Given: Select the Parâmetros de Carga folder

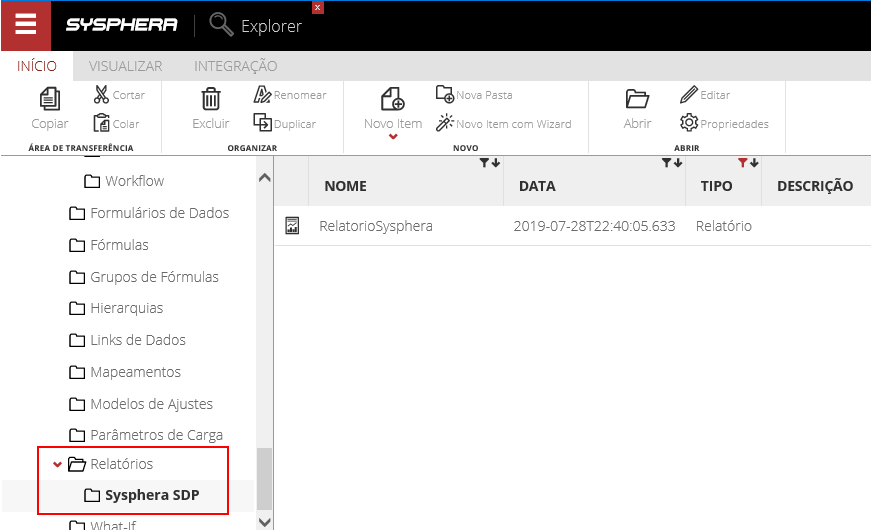Looking at the screenshot, I should (146, 435).
